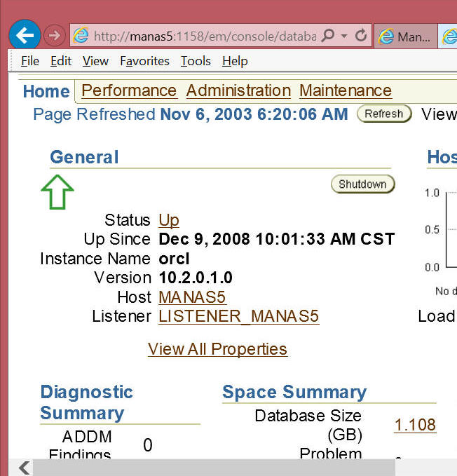This screenshot has height=476, width=457.
Task: Click the left scroll arrow at bottom
Action: click(24, 468)
